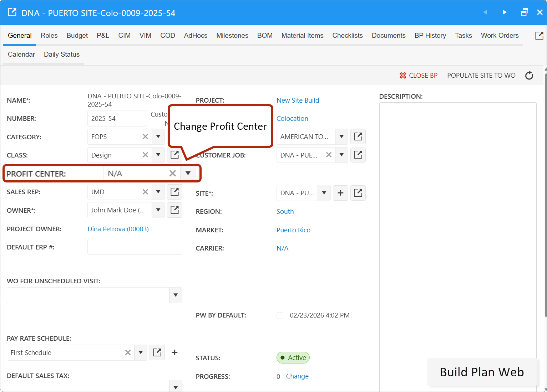Click the Change progress link

297,376
